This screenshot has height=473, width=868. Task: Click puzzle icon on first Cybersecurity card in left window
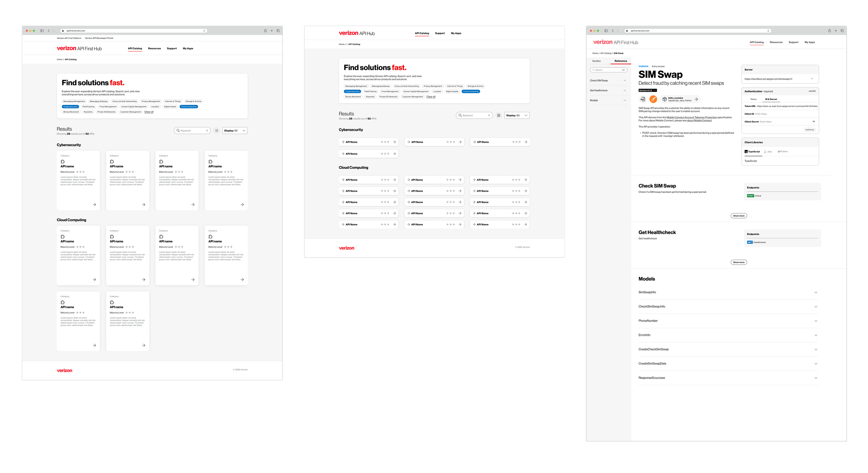63,161
